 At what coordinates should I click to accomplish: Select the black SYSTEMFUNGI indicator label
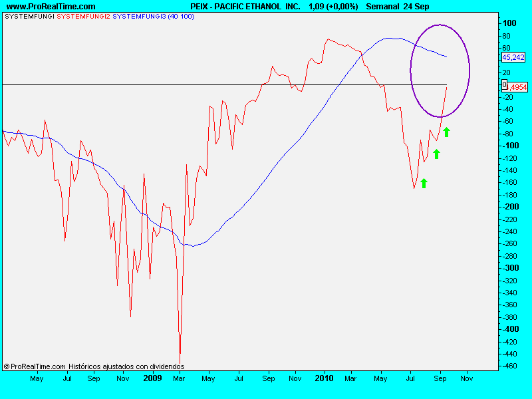pyautogui.click(x=29, y=16)
